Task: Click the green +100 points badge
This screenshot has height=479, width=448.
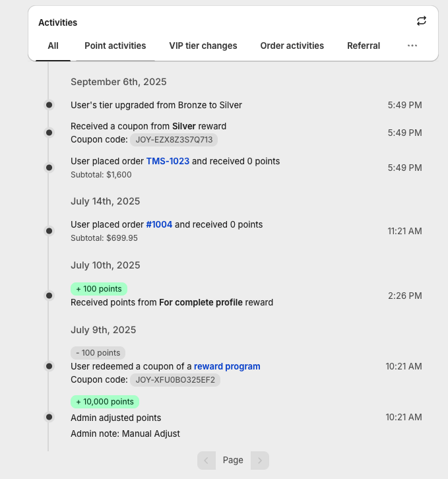Action: coord(99,289)
